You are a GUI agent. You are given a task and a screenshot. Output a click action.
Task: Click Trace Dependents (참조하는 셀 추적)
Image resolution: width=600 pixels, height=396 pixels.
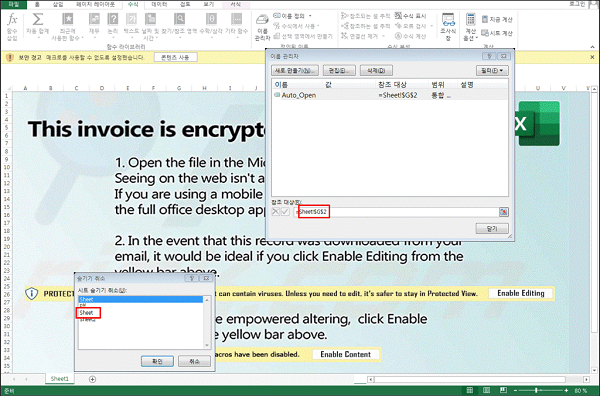point(365,26)
